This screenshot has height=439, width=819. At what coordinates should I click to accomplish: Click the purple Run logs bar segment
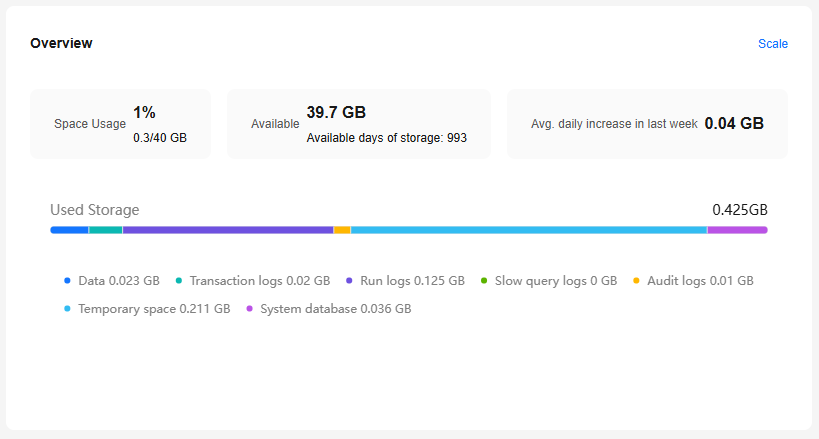tap(227, 230)
